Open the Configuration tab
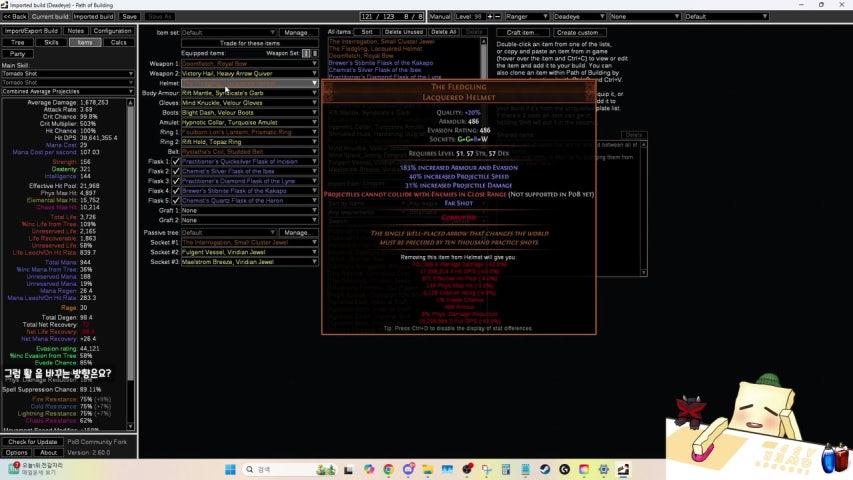Image resolution: width=853 pixels, height=480 pixels. point(113,31)
